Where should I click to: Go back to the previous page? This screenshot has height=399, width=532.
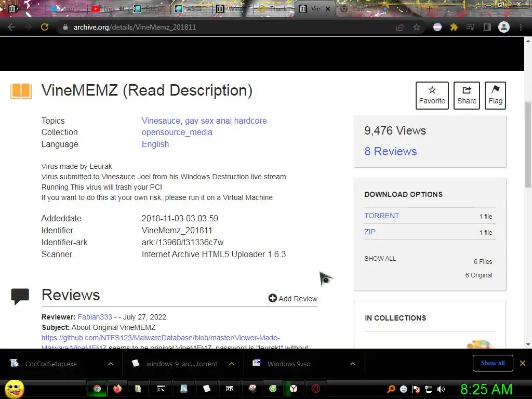[x=11, y=27]
